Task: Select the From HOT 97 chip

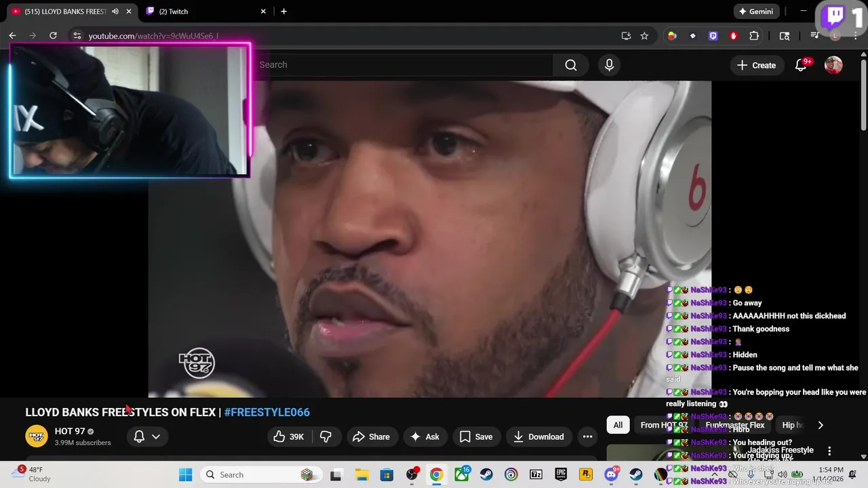Action: tap(664, 425)
